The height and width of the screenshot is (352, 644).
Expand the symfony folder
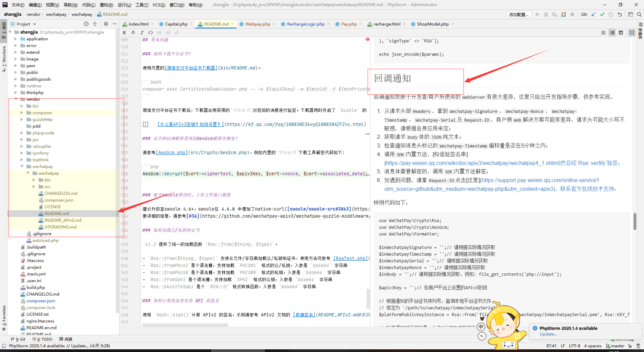pos(22,153)
